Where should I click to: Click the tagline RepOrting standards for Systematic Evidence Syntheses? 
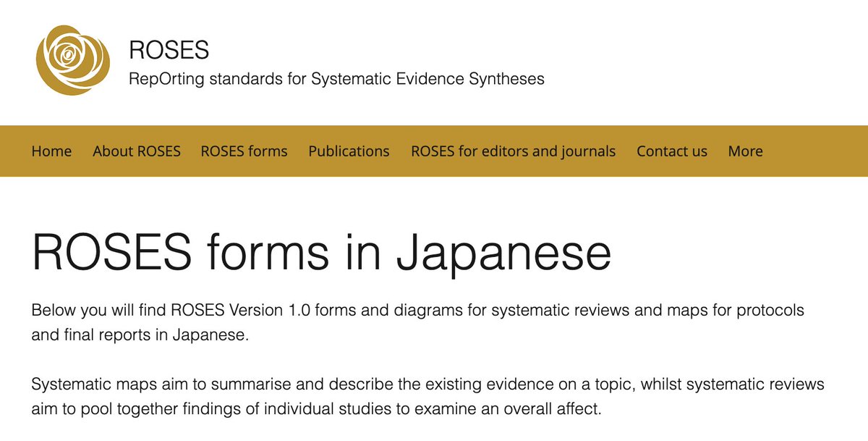tap(336, 78)
